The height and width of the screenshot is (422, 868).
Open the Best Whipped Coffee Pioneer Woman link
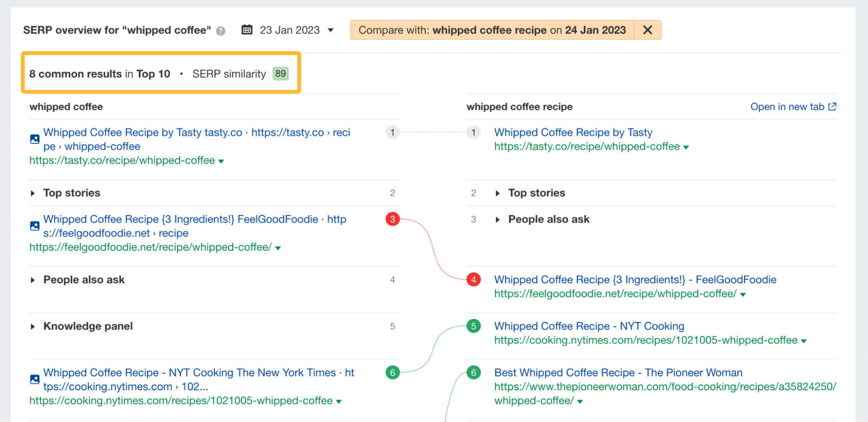coord(618,372)
